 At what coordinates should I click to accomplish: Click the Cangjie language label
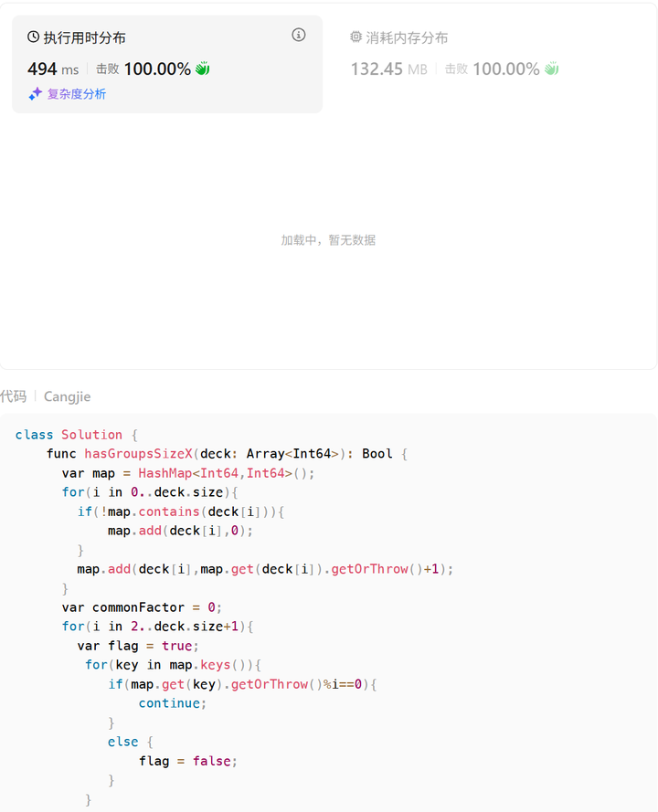tap(68, 396)
